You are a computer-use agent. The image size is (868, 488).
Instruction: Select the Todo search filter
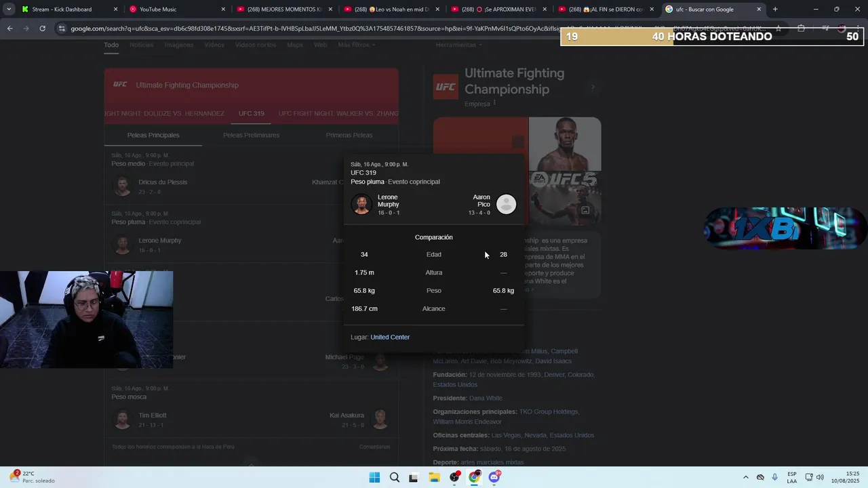click(x=111, y=45)
